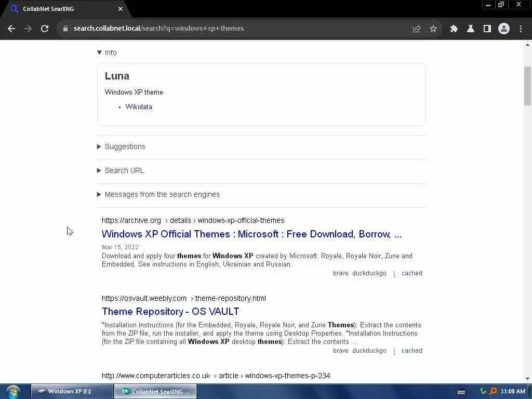532x399 pixels.
Task: Toggle the browser side panel icon
Action: coord(487,29)
